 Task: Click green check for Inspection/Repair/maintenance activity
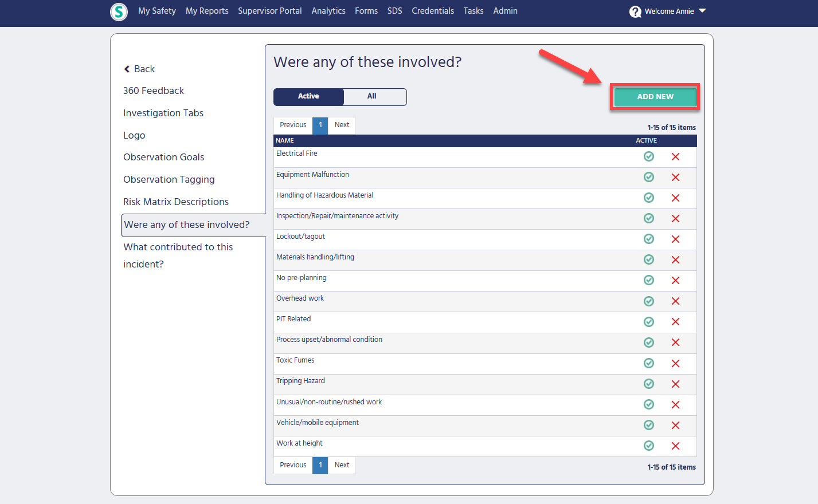(x=649, y=218)
